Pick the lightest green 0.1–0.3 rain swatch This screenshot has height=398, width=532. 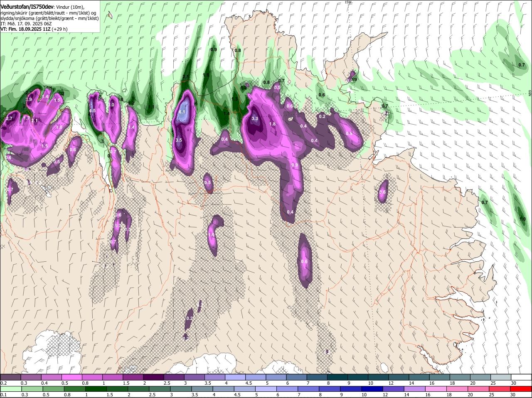[x=11, y=388]
